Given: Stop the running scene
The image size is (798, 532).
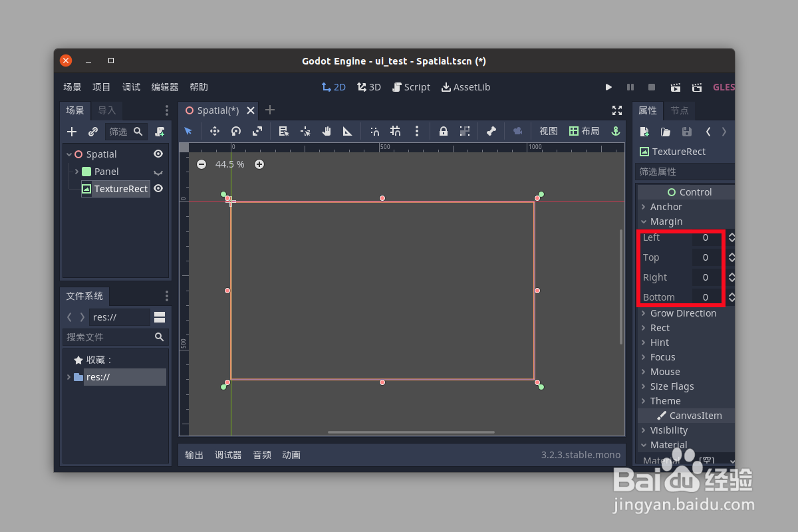Looking at the screenshot, I should [652, 87].
